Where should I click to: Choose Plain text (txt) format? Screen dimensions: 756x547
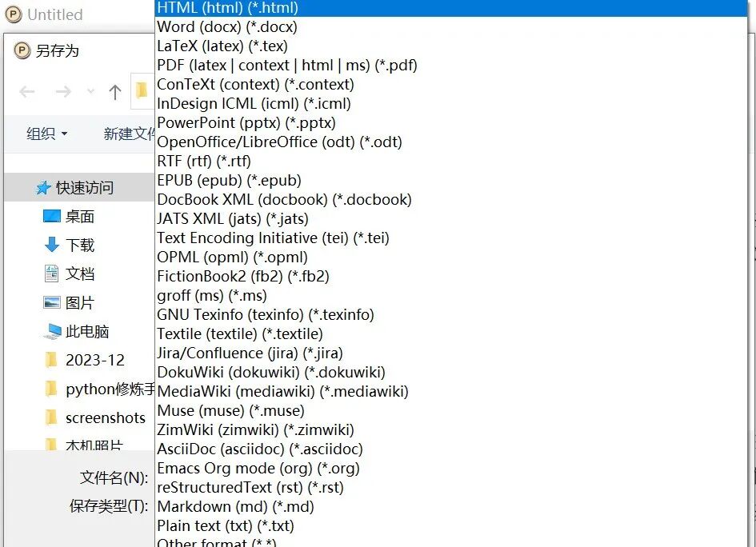451,525
